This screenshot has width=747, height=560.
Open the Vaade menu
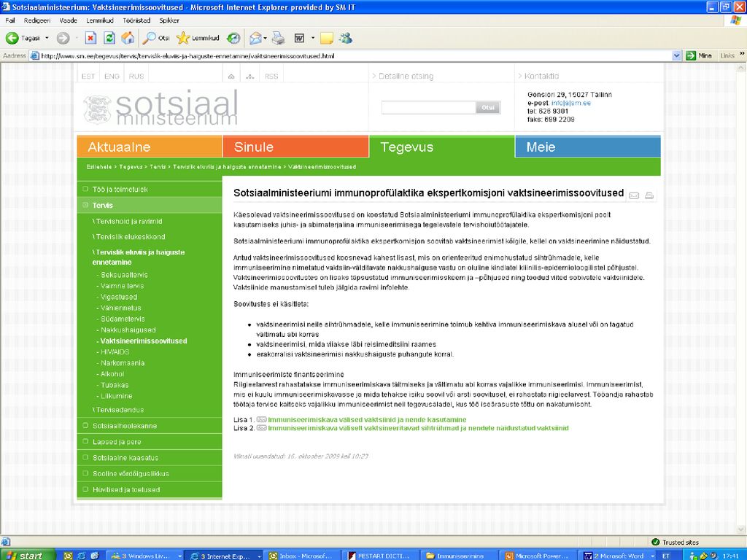tap(68, 20)
